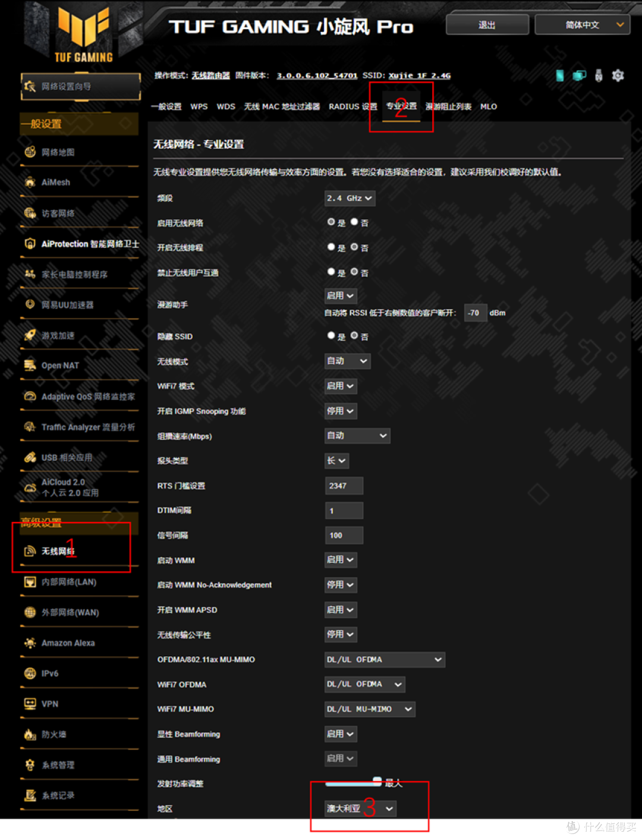Click the Adaptive QoS icon
This screenshot has width=642, height=840.
pos(30,397)
